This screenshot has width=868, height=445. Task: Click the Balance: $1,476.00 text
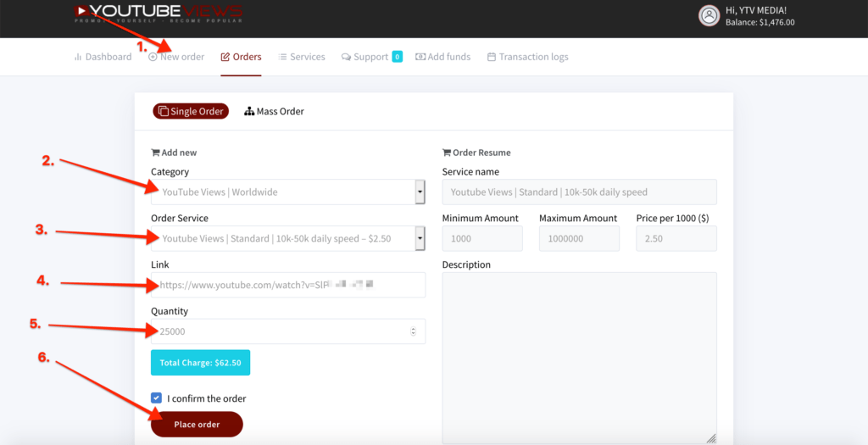point(760,23)
